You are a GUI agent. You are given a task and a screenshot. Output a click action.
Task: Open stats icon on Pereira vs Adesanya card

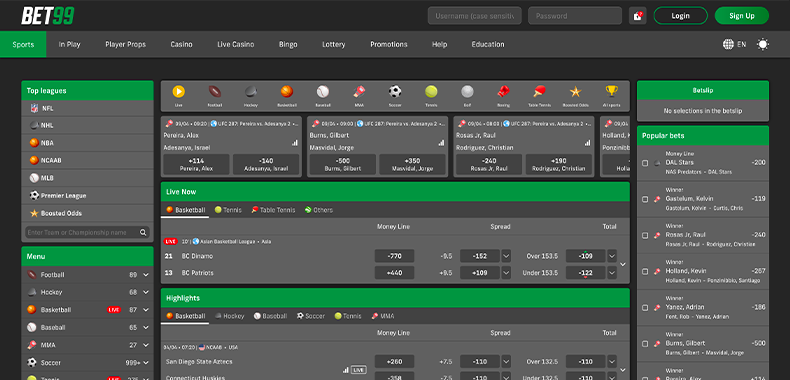pyautogui.click(x=294, y=143)
